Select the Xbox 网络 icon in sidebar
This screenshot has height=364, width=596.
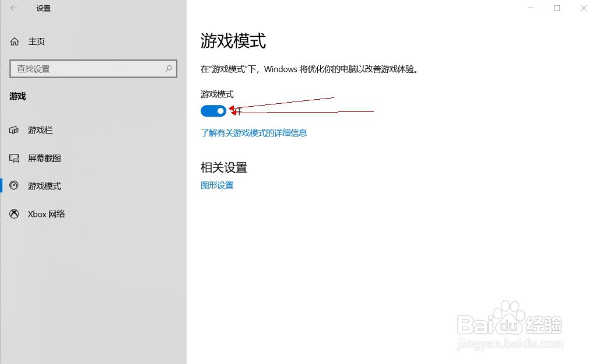[13, 213]
